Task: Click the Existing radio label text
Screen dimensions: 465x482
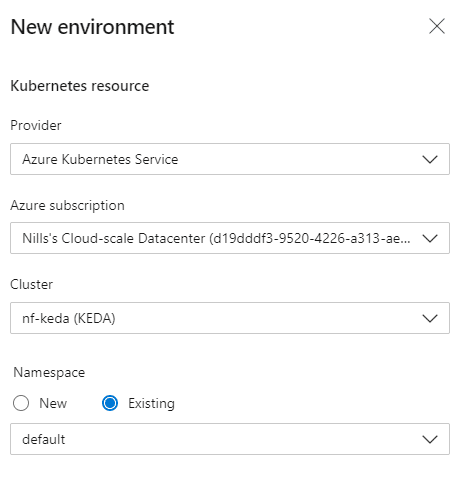Action: coord(151,404)
